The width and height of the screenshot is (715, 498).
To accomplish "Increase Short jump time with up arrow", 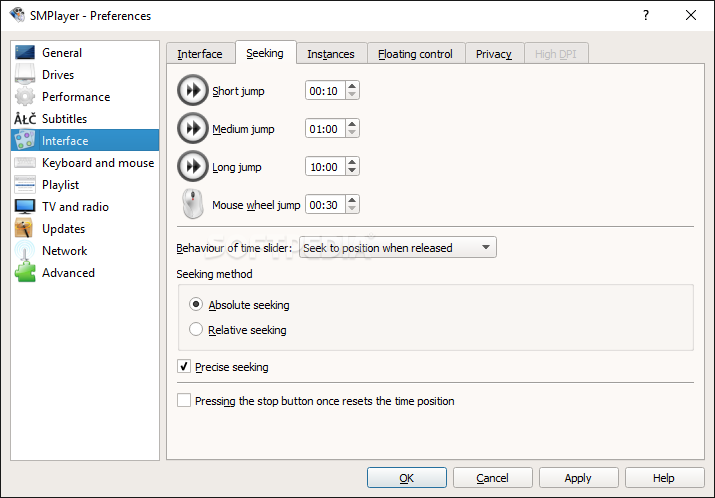I will (352, 86).
